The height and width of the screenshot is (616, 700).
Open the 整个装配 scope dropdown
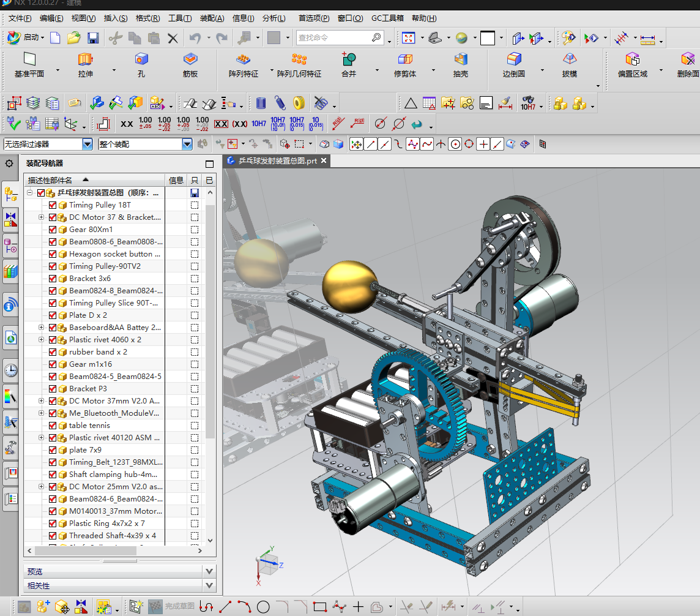coord(187,144)
